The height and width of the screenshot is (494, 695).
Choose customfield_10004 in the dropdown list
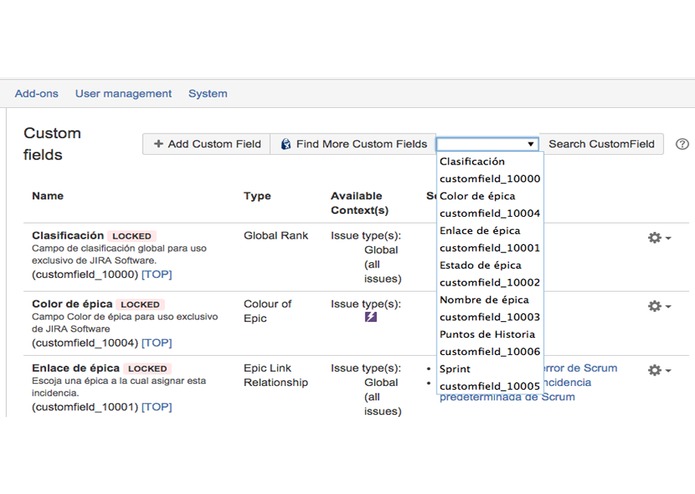click(490, 213)
